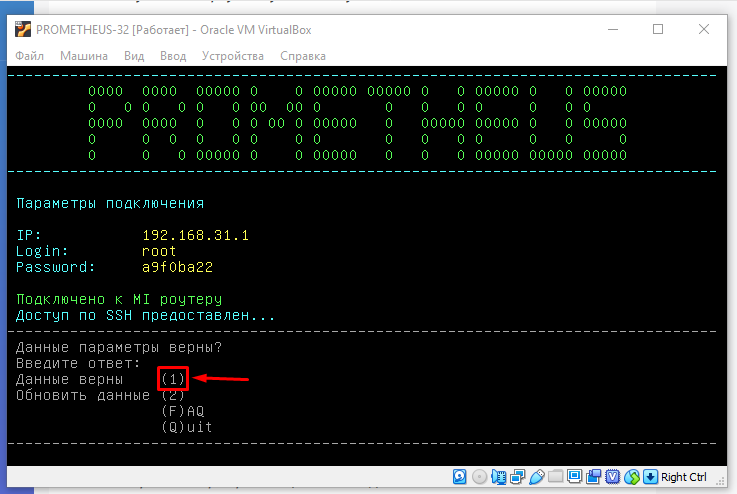
Task: Click the network adapters indicator icon
Action: (x=517, y=476)
